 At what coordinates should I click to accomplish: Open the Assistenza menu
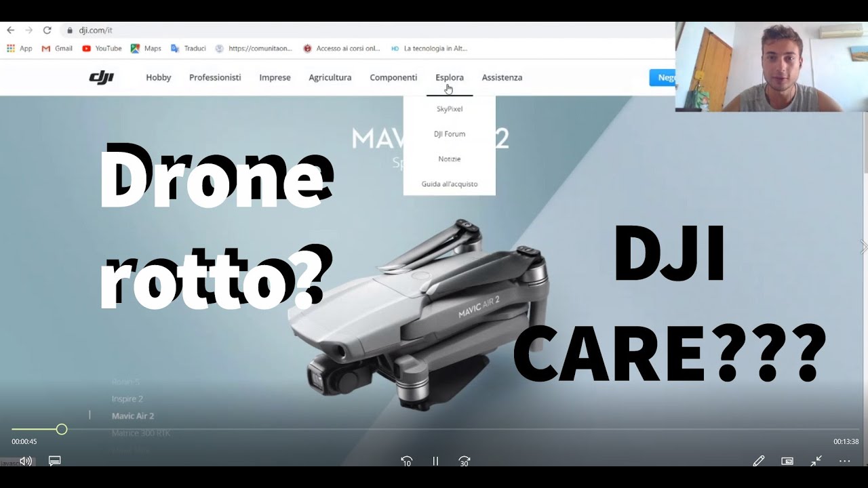point(502,77)
